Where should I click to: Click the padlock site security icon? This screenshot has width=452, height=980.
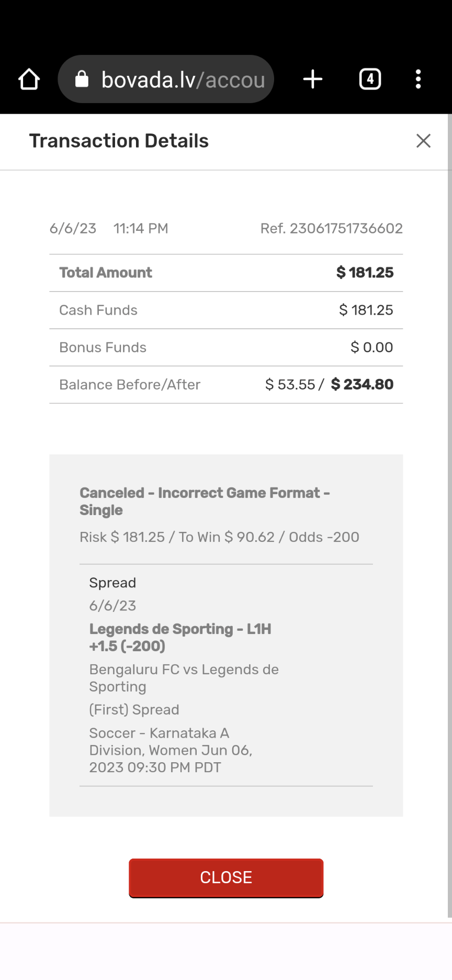click(x=82, y=80)
